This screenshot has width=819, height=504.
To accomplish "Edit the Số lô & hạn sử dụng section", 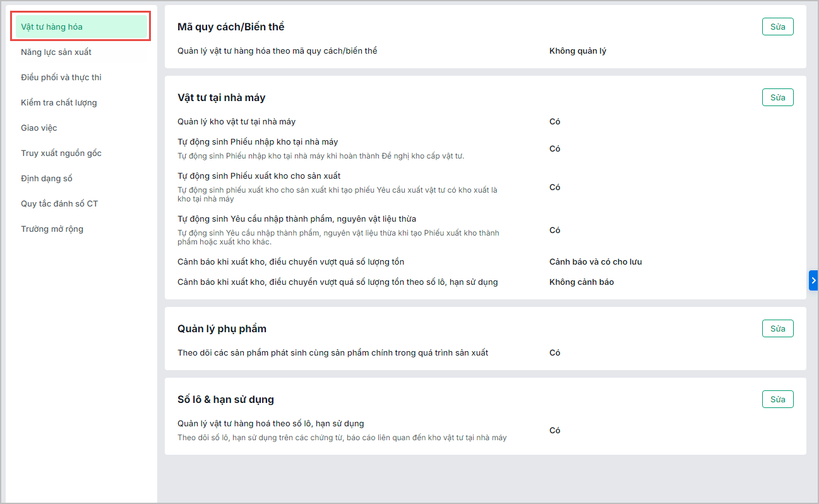I will (x=777, y=399).
